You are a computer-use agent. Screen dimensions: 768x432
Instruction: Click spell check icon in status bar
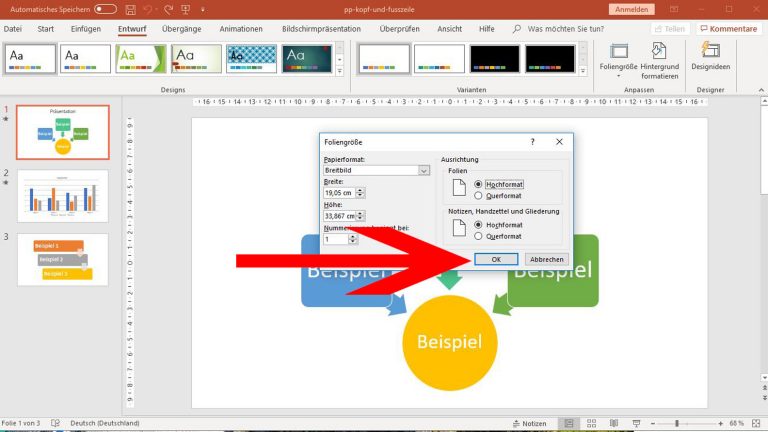[x=55, y=423]
